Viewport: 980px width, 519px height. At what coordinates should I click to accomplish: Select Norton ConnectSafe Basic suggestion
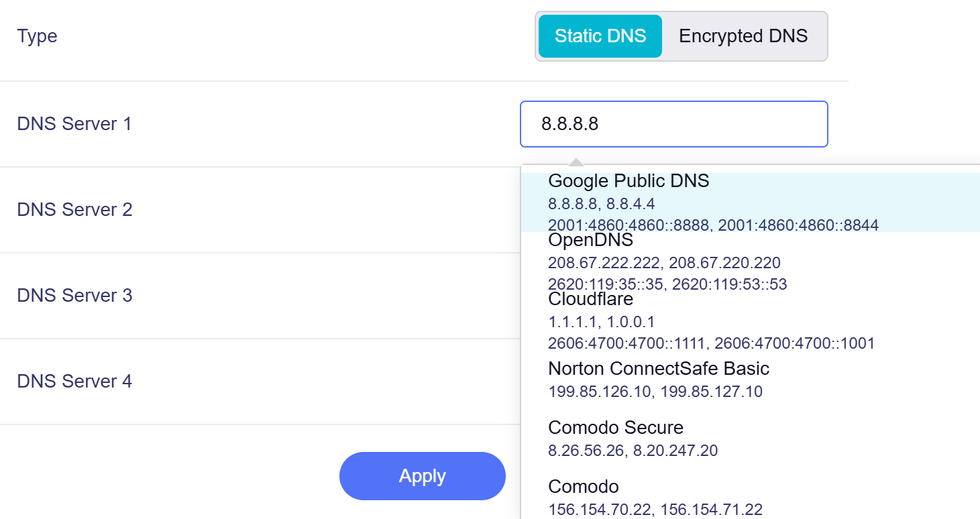751,380
